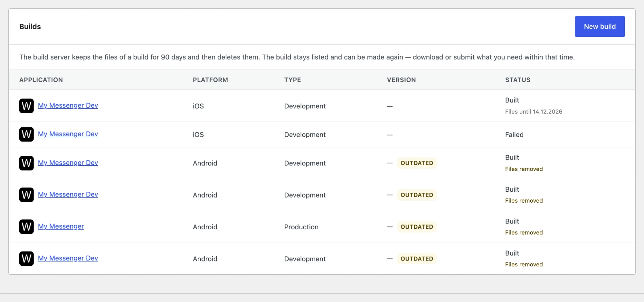Open the My Messenger production app link
The height and width of the screenshot is (302, 644).
point(61,226)
